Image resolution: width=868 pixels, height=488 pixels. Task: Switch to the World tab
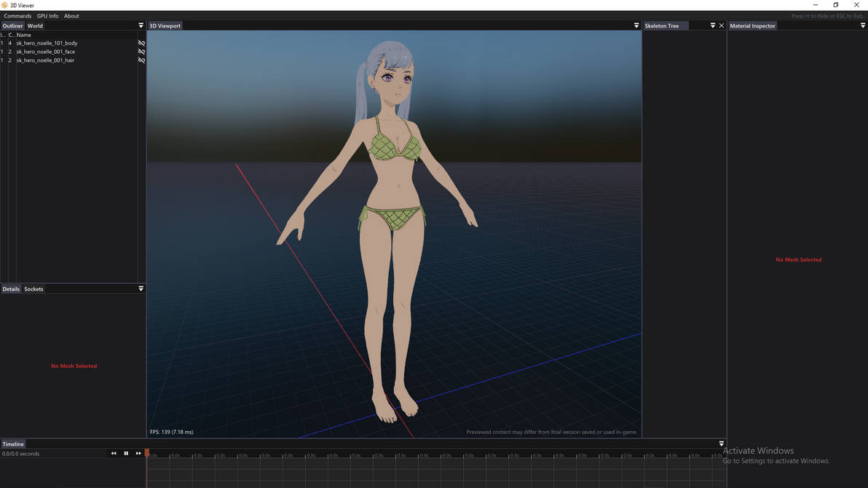click(35, 25)
